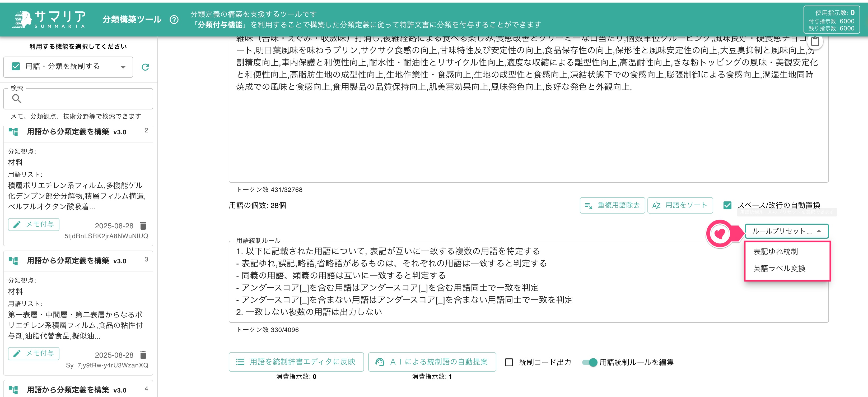This screenshot has width=868, height=397.
Task: Click 用語を統制辞書エディタに反映 button
Action: click(x=296, y=362)
